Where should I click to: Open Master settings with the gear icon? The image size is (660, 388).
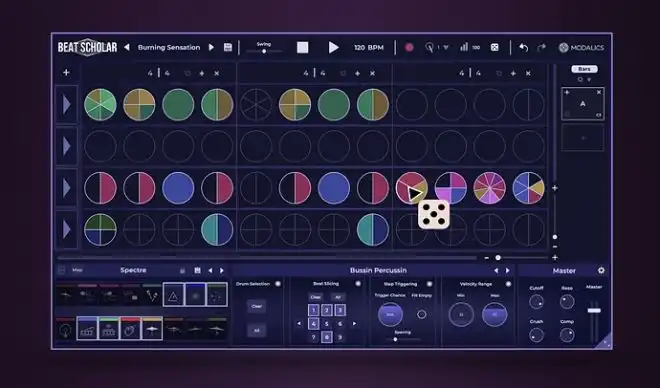601,271
